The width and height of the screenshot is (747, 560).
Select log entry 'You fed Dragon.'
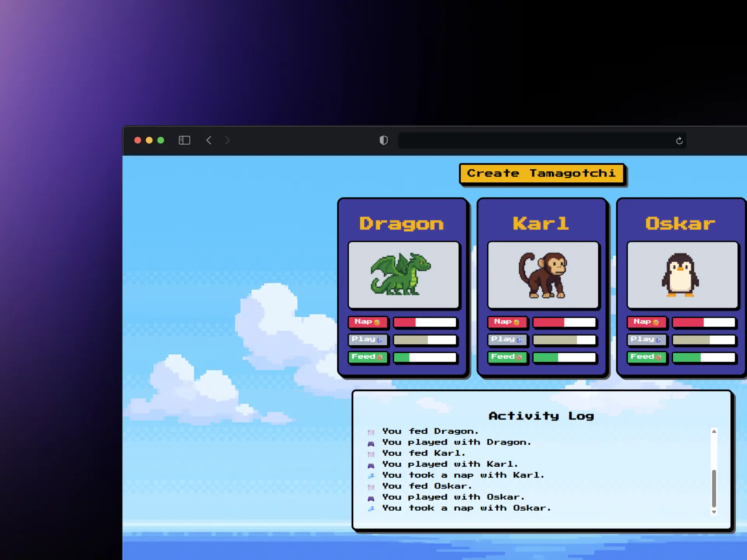pyautogui.click(x=430, y=431)
